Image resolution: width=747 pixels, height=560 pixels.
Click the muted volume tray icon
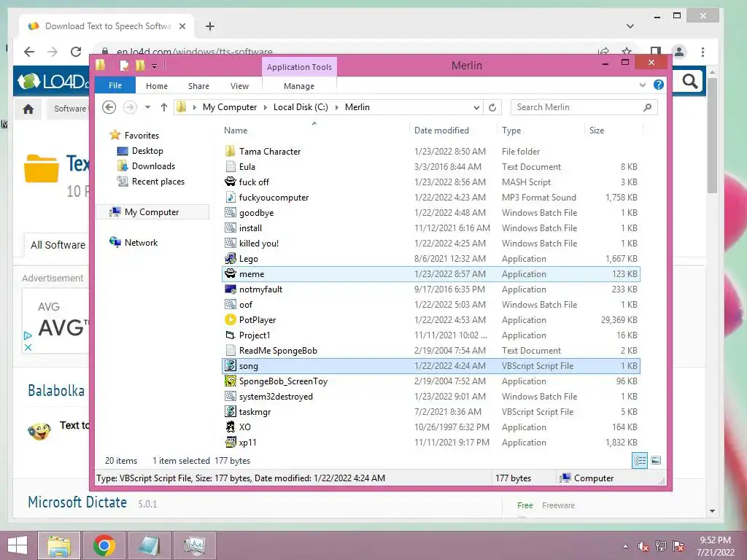coord(643,546)
